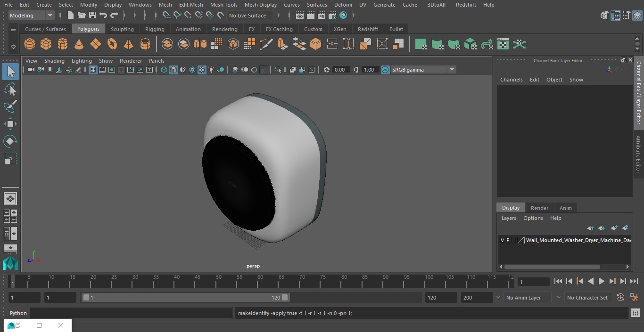This screenshot has height=332, width=644.
Task: Create a polygon cone from the shelf
Action: (x=79, y=44)
